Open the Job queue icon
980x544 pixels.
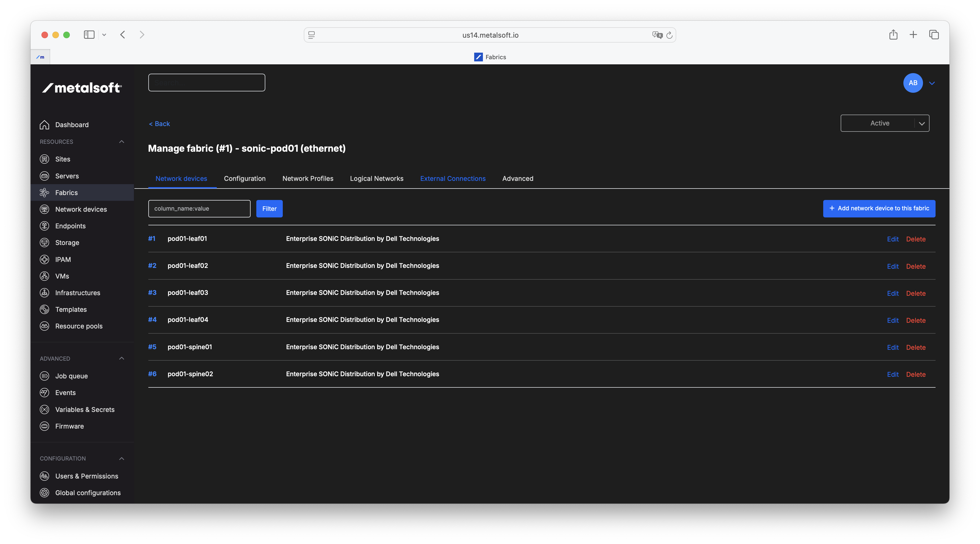[x=44, y=376]
